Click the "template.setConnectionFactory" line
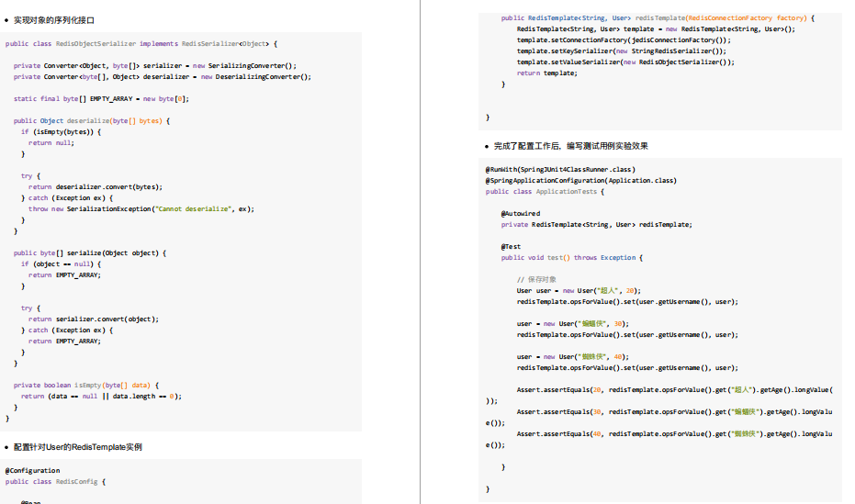 [624, 39]
